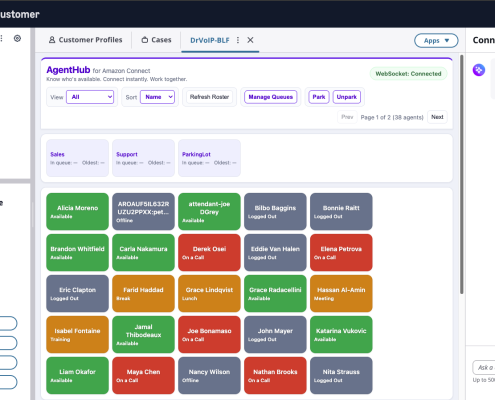The image size is (495, 400).
Task: Select agent tile Eric Clapton
Action: coord(77,294)
